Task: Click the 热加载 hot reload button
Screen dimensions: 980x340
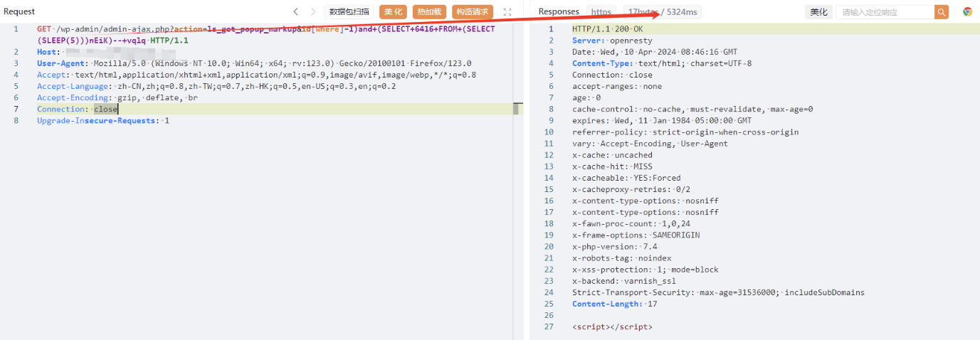Action: tap(429, 11)
